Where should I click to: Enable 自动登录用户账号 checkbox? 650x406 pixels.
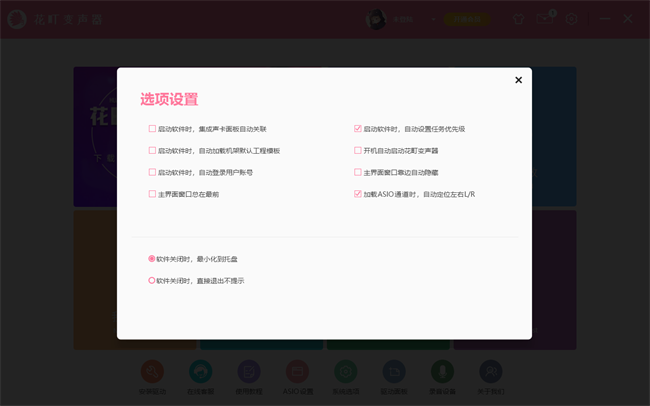[153, 172]
